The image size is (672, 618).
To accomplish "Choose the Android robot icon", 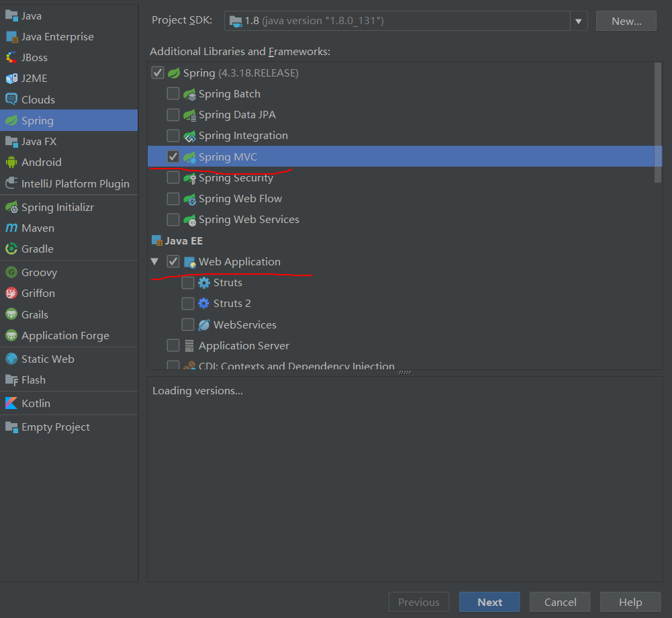I will click(11, 162).
